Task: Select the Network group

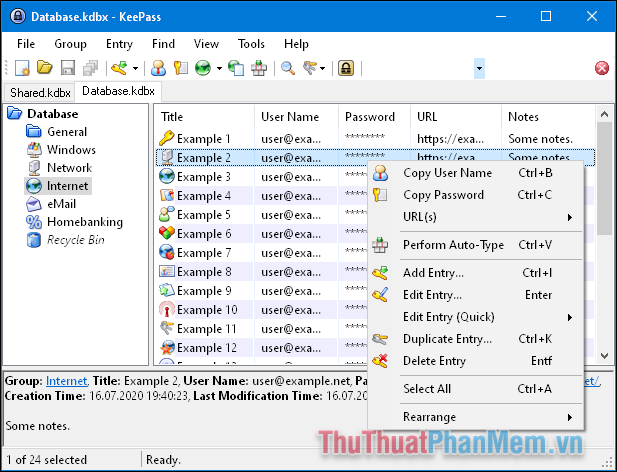Action: click(69, 168)
